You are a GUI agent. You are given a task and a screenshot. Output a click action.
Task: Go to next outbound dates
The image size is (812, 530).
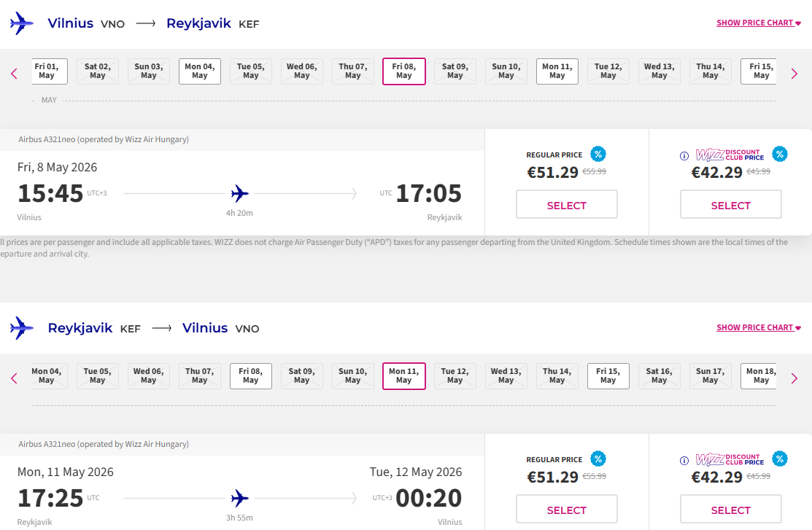click(x=795, y=73)
